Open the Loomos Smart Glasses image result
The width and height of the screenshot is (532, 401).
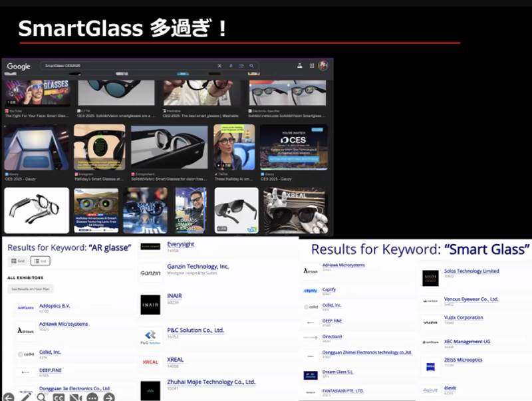coord(190,210)
